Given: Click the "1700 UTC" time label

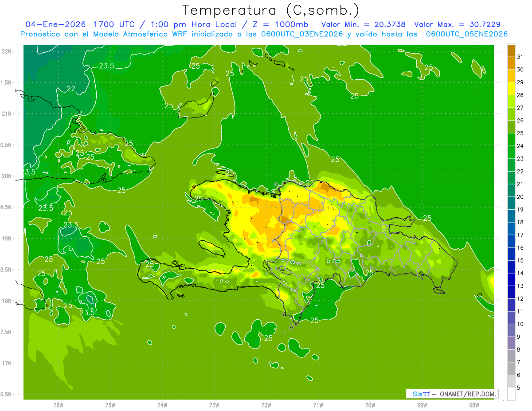Looking at the screenshot, I should click(x=115, y=24).
